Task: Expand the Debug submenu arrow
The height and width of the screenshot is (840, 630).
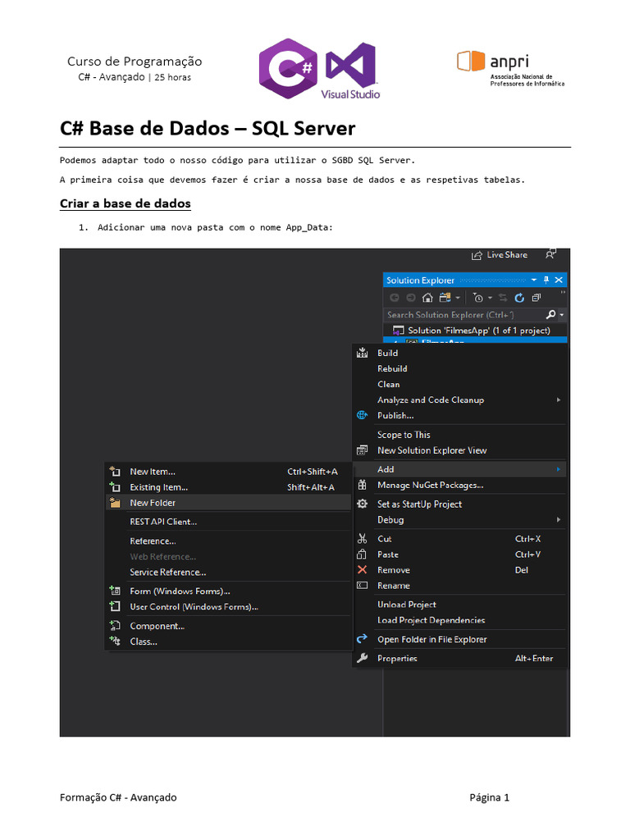Action: click(x=558, y=519)
